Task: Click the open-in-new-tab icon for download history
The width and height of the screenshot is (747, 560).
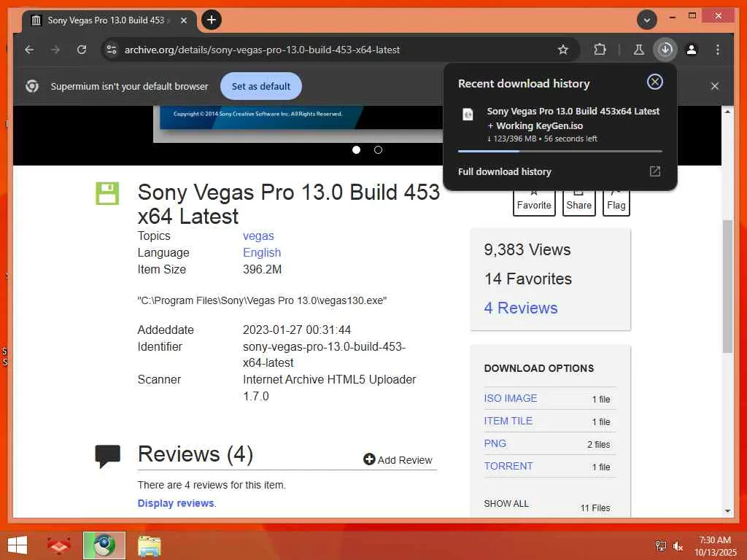Action: tap(655, 171)
